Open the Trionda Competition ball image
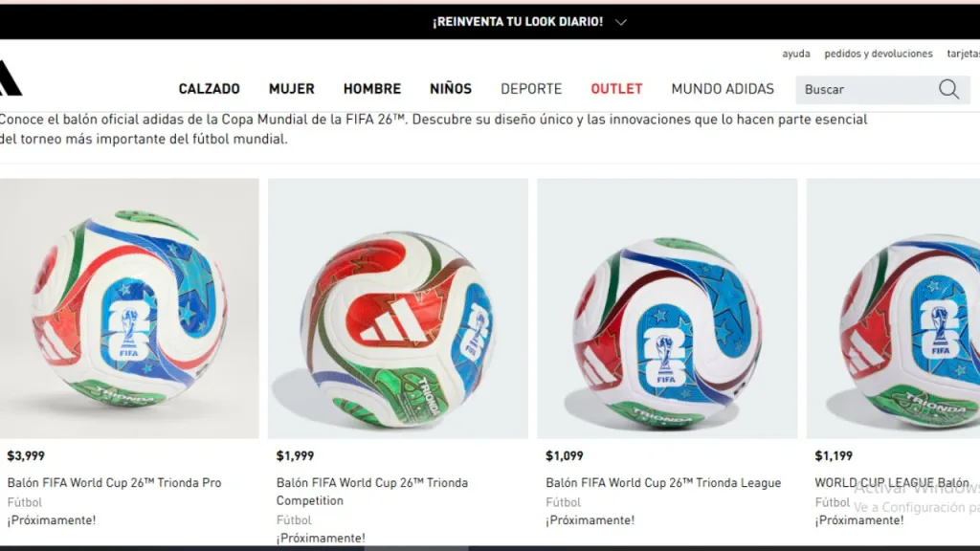This screenshot has height=551, width=980. tap(398, 309)
